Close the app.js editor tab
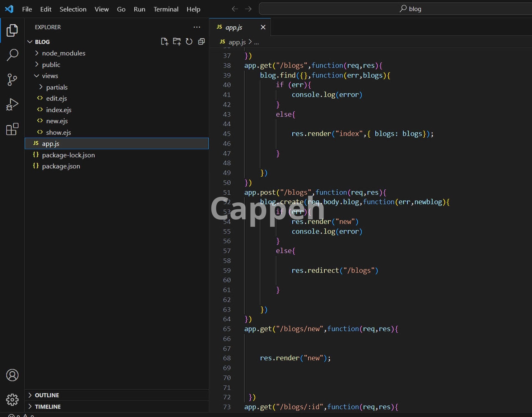Screen dimensions: 532x417 click(x=263, y=27)
